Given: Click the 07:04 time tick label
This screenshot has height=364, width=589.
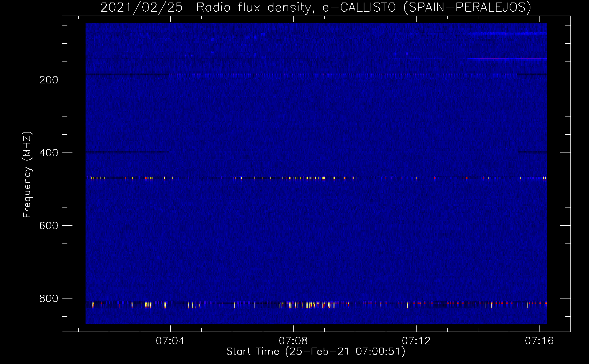Looking at the screenshot, I should click(170, 341).
